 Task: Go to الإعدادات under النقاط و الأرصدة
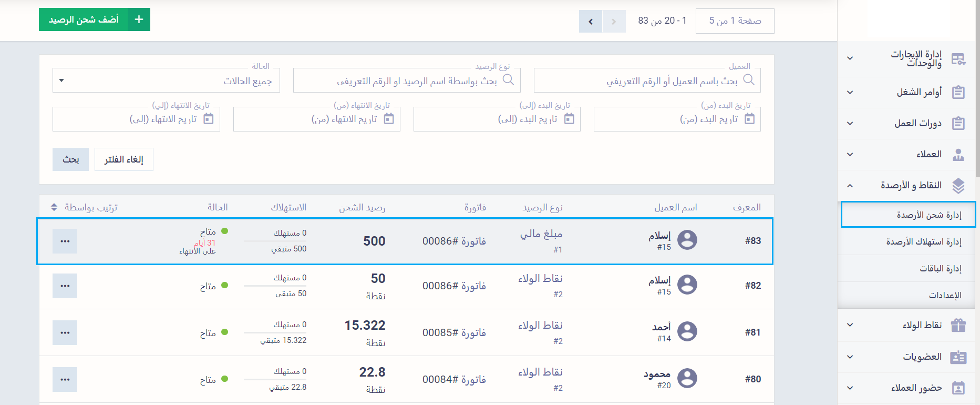945,295
